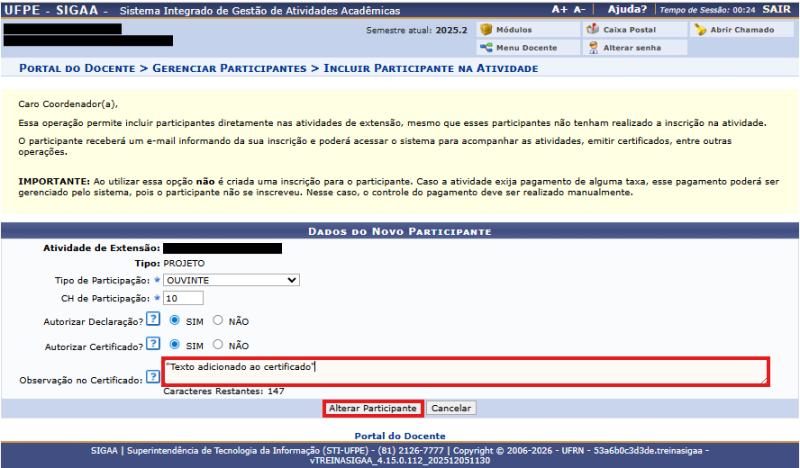Screen dimensions: 800x468
Task: Open help icon for Autorizar Declaração
Action: [153, 319]
